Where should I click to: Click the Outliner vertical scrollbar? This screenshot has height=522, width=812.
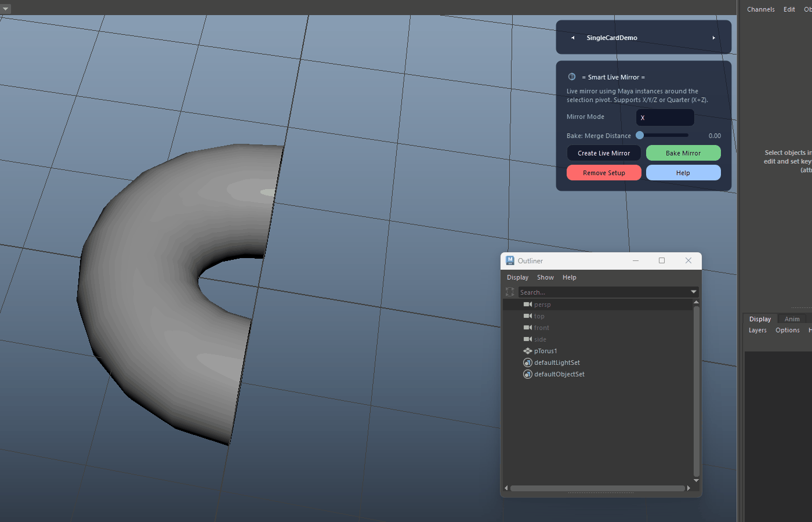(696, 391)
